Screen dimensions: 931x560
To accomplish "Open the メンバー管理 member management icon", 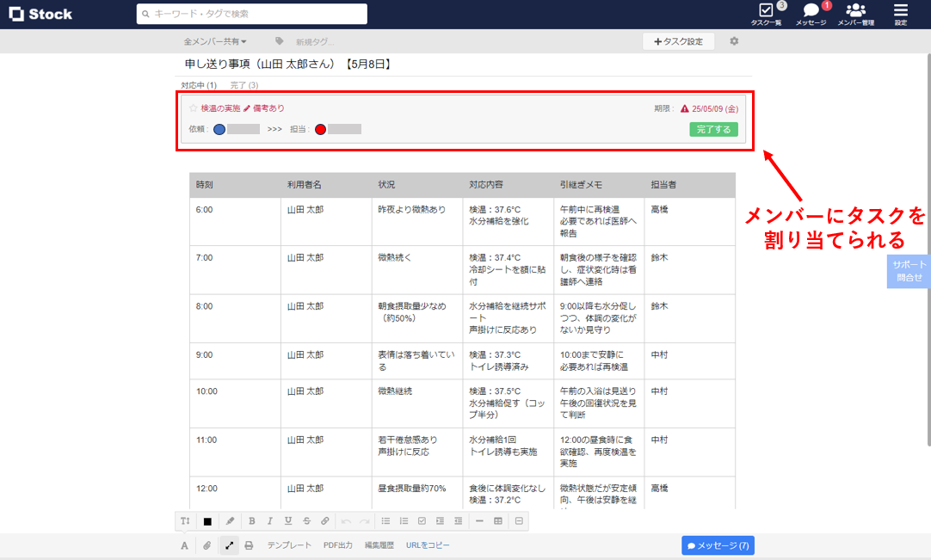I will click(x=855, y=13).
